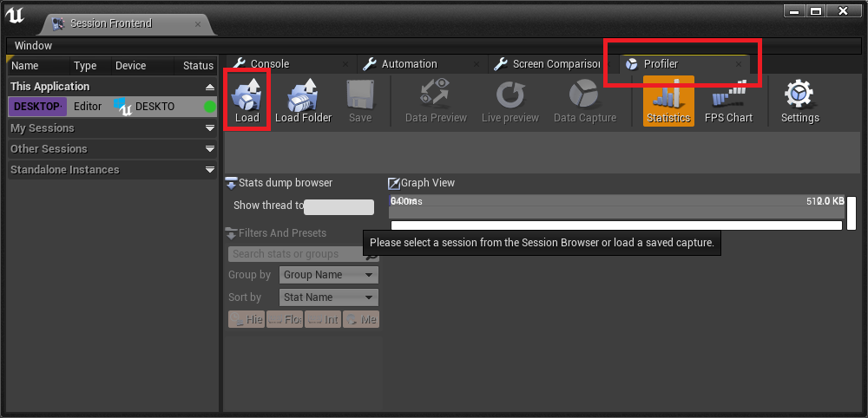
Task: Expand the My Sessions section
Action: click(112, 127)
